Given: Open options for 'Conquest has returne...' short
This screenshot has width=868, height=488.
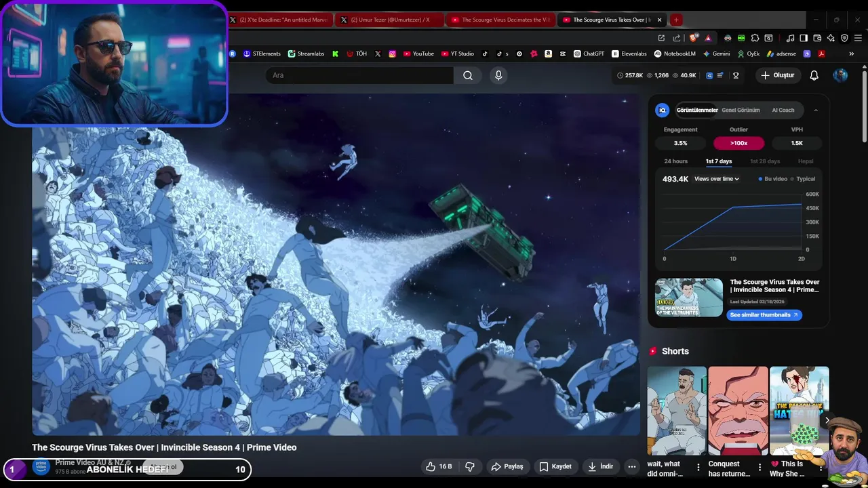Looking at the screenshot, I should (x=759, y=467).
